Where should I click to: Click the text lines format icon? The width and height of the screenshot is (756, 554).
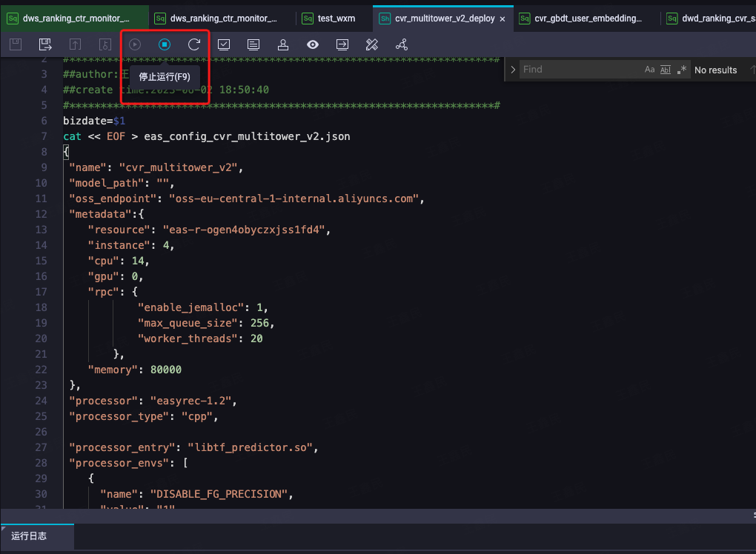click(x=253, y=44)
